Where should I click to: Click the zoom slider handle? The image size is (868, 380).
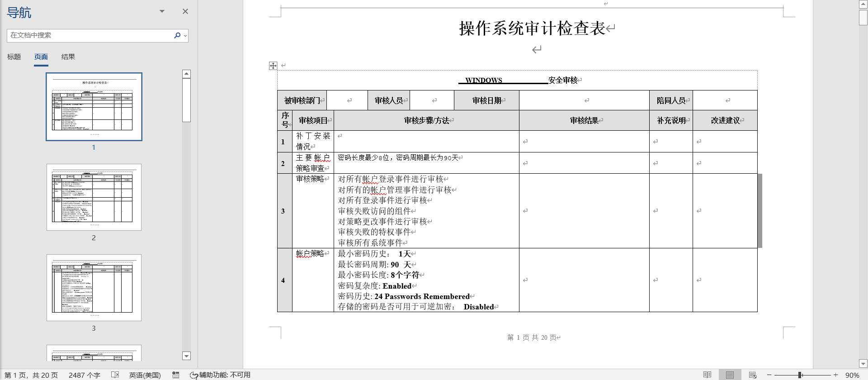tap(800, 375)
